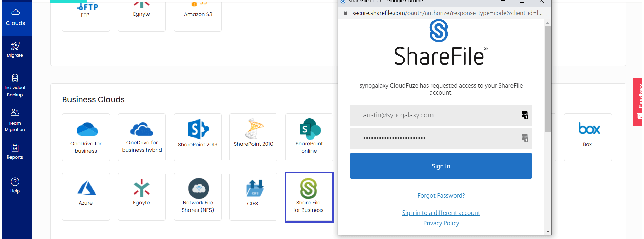The image size is (644, 239).
Task: Open the syncgalaxy CloudFuze link
Action: [x=389, y=85]
